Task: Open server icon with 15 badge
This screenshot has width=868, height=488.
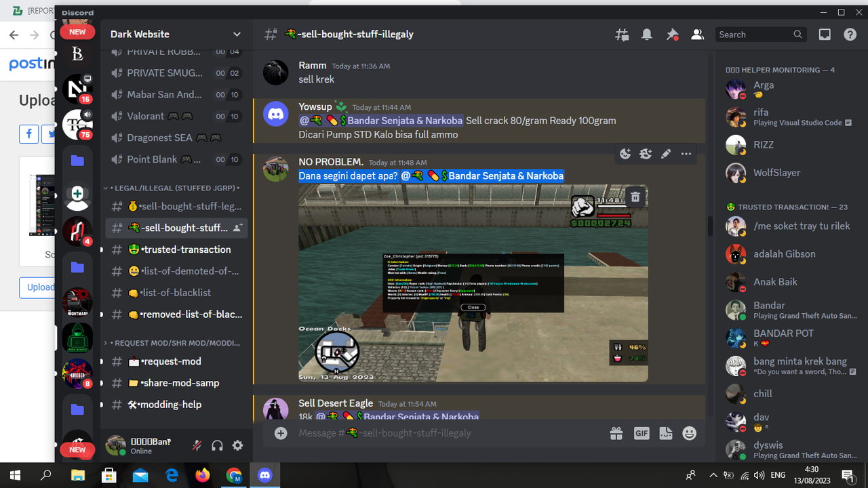Action: [77, 89]
